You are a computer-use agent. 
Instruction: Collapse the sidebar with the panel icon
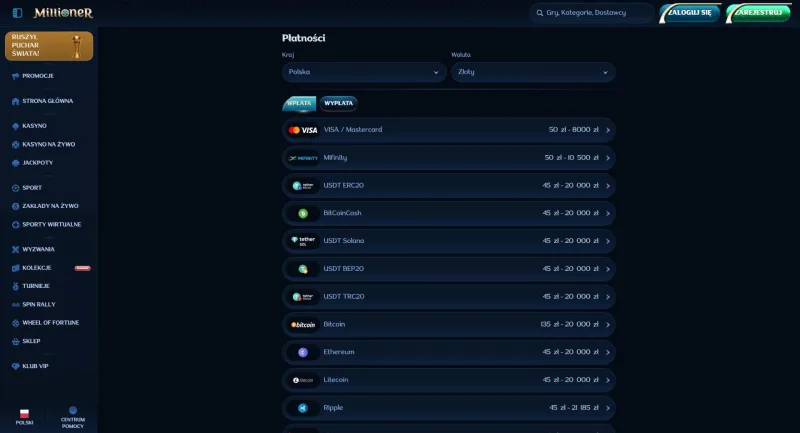(x=17, y=13)
